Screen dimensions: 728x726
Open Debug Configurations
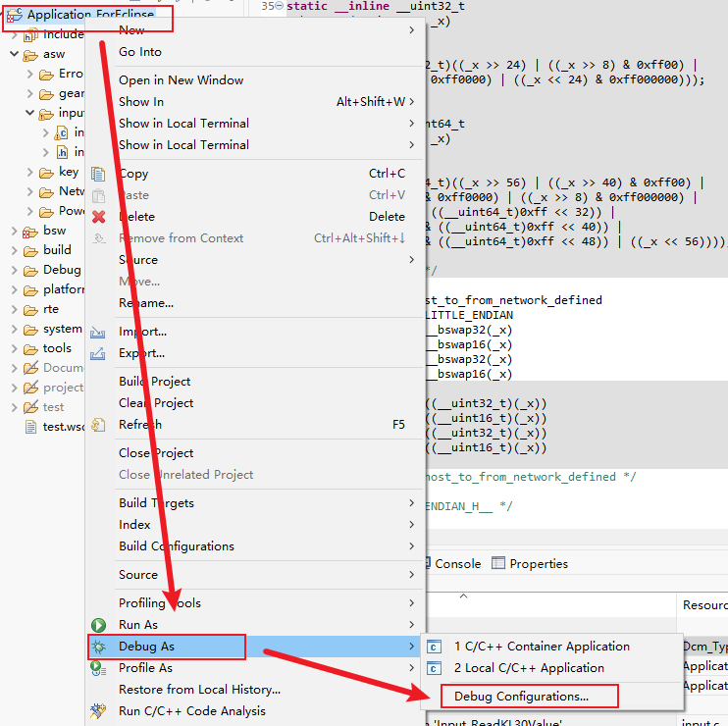[552, 697]
